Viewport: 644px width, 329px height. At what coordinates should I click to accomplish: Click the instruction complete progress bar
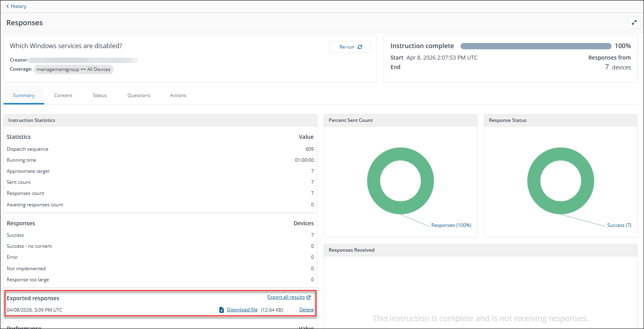tap(535, 46)
